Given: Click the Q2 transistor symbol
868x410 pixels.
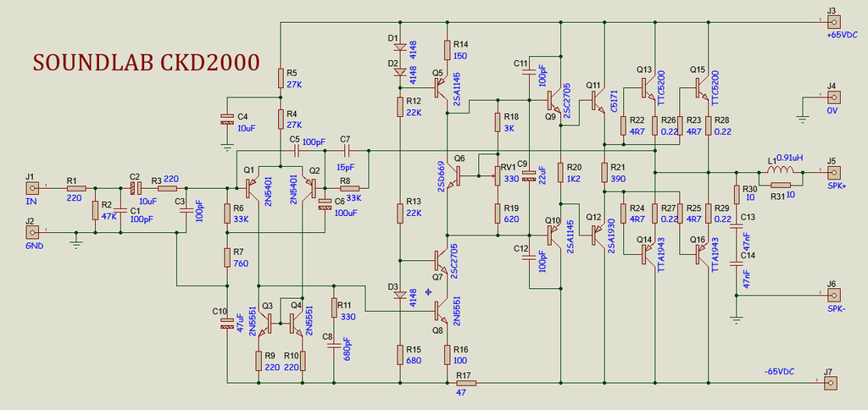Looking at the screenshot, I should pos(308,188).
